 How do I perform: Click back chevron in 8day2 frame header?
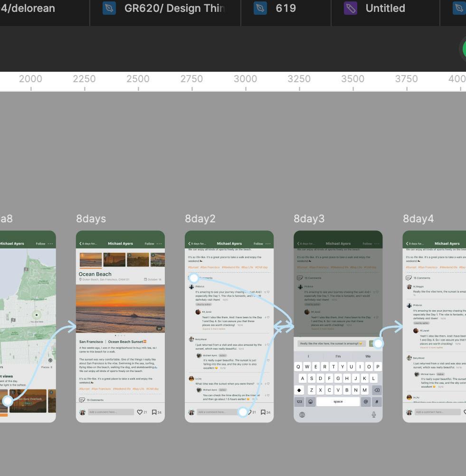coord(190,244)
